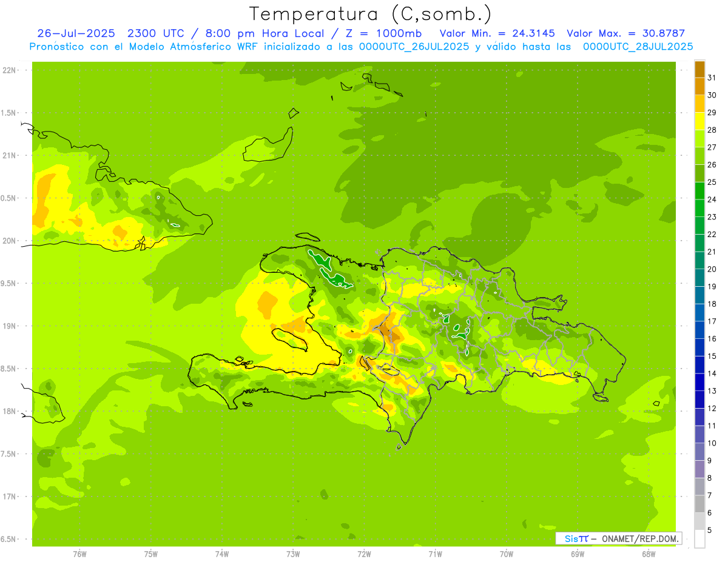Screen dimensions: 728x562
Task: Click legend value "31"
Action: pyautogui.click(x=712, y=78)
